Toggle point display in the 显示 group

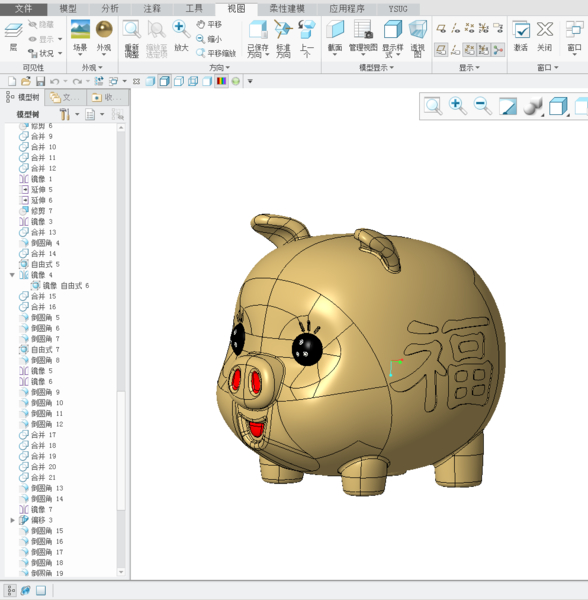469,28
